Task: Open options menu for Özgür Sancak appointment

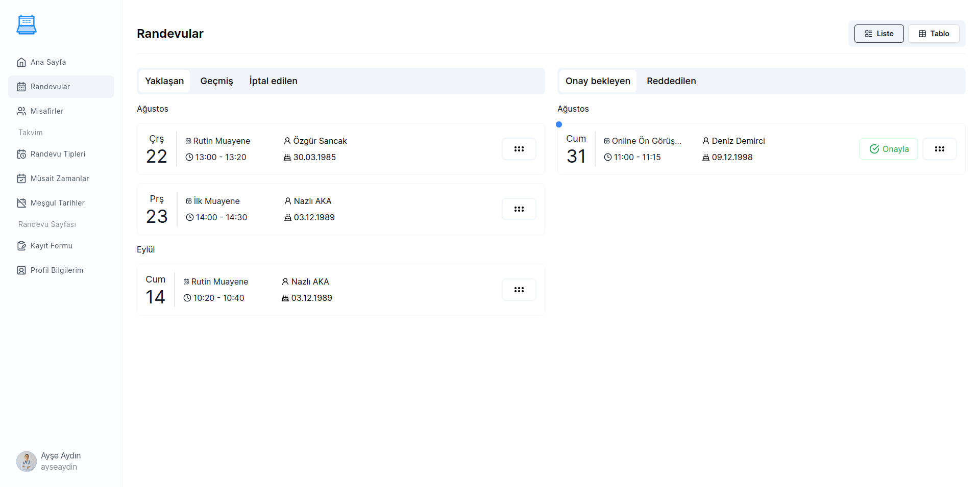Action: (x=519, y=149)
